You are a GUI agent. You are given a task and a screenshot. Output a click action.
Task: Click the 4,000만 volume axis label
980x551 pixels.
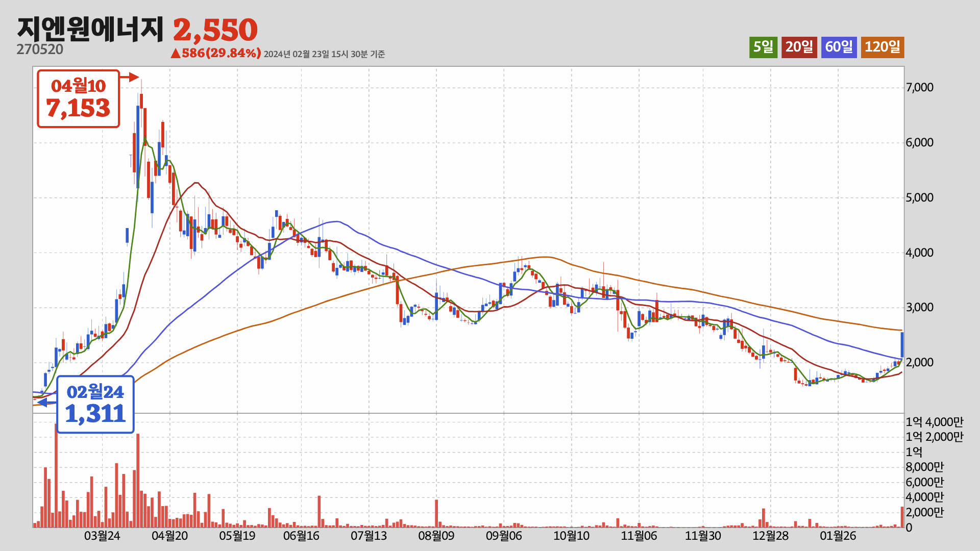(x=925, y=497)
